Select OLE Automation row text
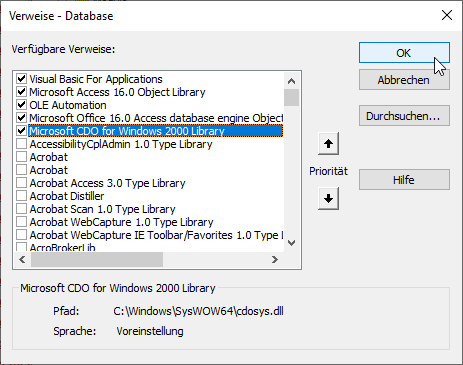Screen dimensions: 463x365 pos(68,105)
